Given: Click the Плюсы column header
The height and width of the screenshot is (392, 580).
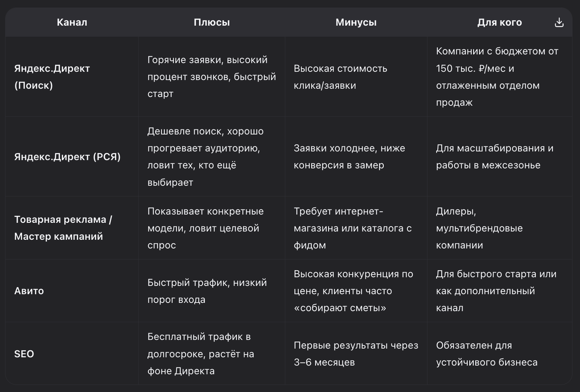Looking at the screenshot, I should (212, 23).
